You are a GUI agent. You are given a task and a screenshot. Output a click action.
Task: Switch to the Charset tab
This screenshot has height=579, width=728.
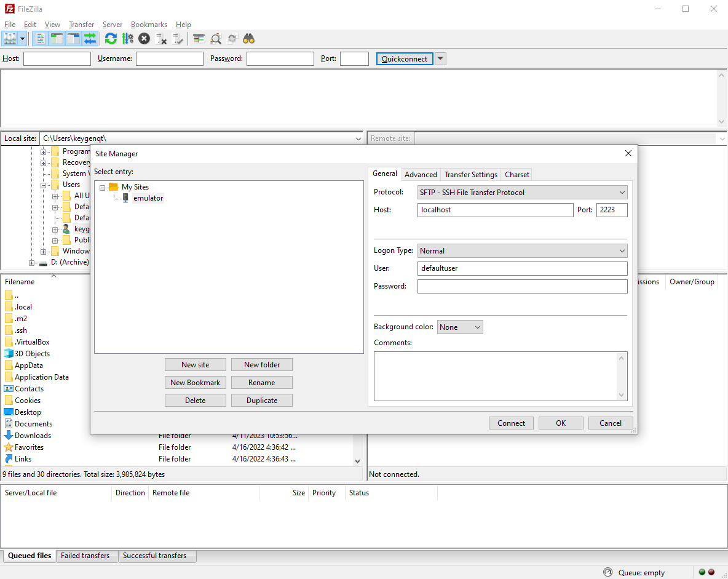[x=516, y=175]
